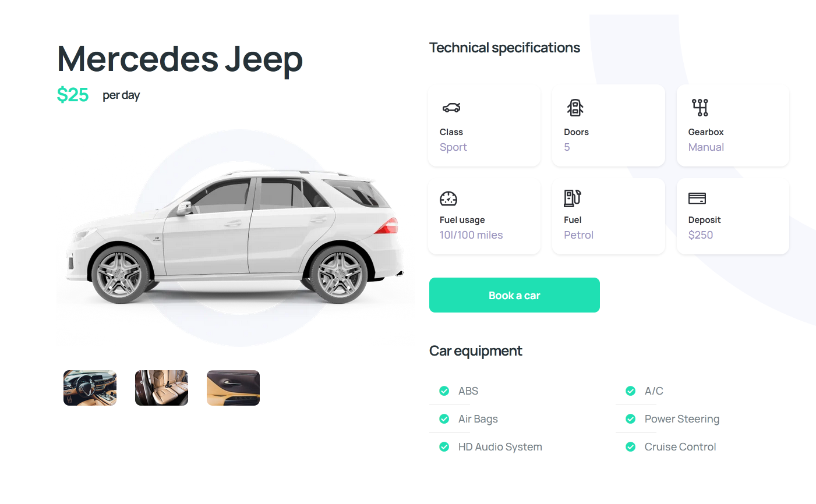Viewport: 816px width, 504px height.
Task: Select the Deposit $250 value
Action: coord(701,235)
